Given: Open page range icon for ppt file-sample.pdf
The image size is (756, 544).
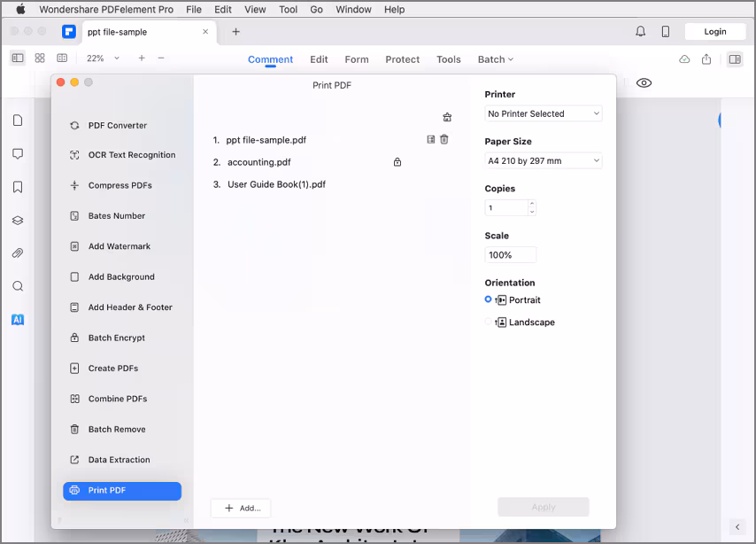Looking at the screenshot, I should (431, 139).
